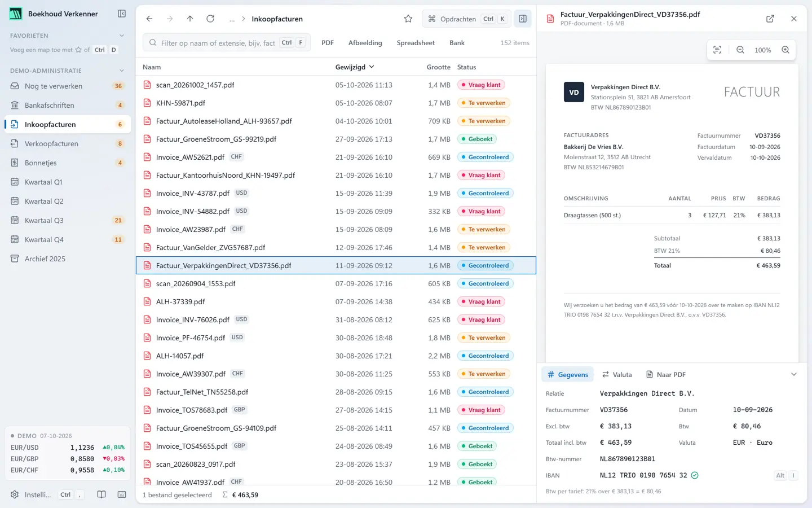Focus the filter by name field
This screenshot has width=812, height=508.
coord(227,43)
